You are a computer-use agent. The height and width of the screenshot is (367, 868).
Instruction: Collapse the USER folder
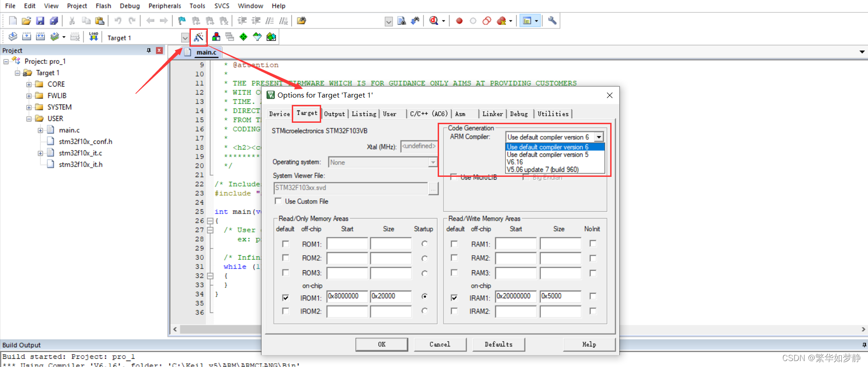[29, 119]
